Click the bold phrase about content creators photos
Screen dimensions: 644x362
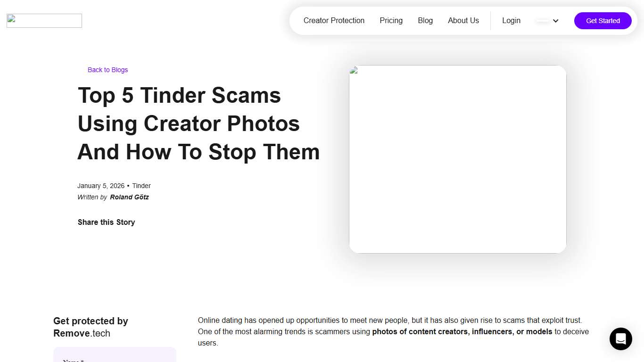coord(462,331)
